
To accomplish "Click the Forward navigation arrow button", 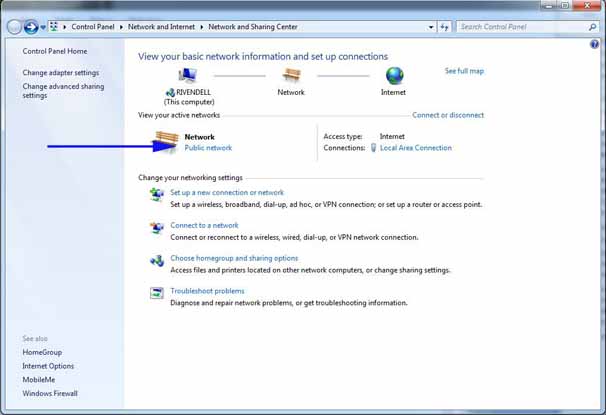I will click(x=31, y=27).
